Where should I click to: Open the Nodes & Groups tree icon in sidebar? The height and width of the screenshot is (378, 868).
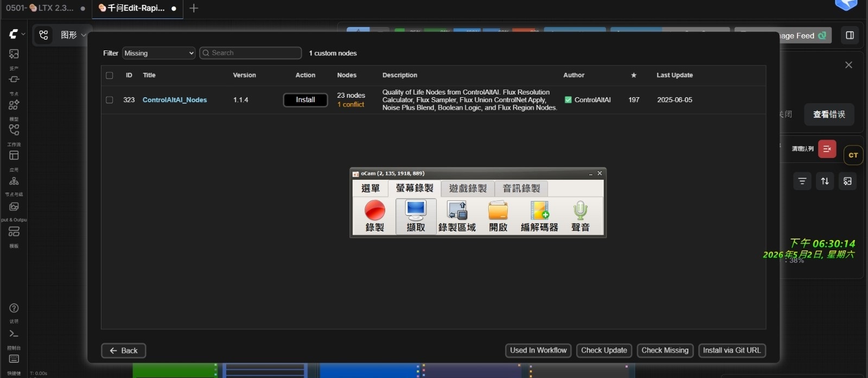pos(14,181)
